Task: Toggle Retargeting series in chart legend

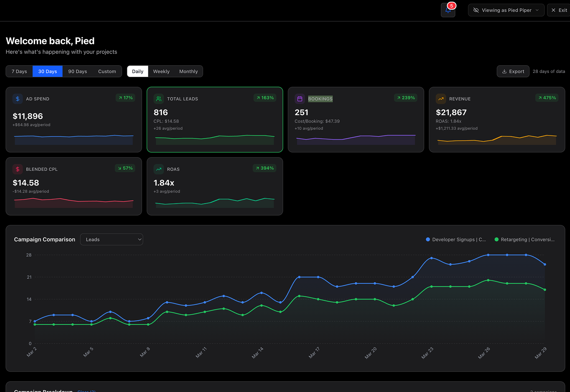Action: 524,240
